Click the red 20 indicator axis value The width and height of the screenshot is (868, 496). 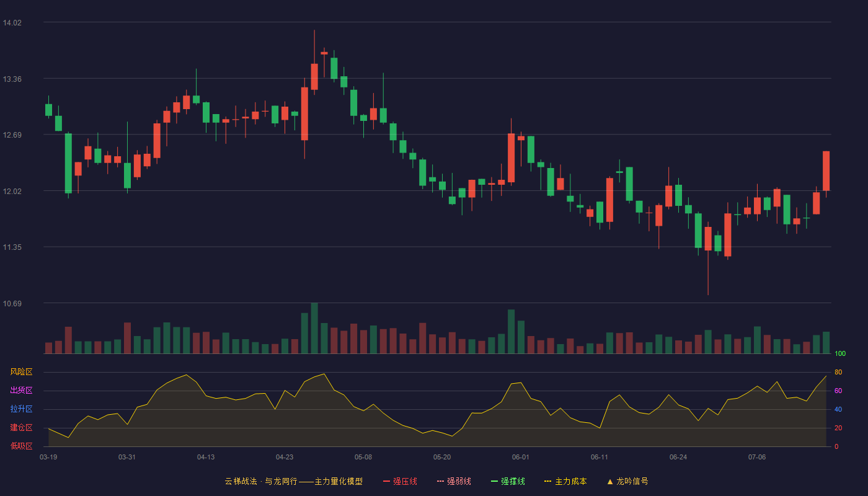pos(838,428)
